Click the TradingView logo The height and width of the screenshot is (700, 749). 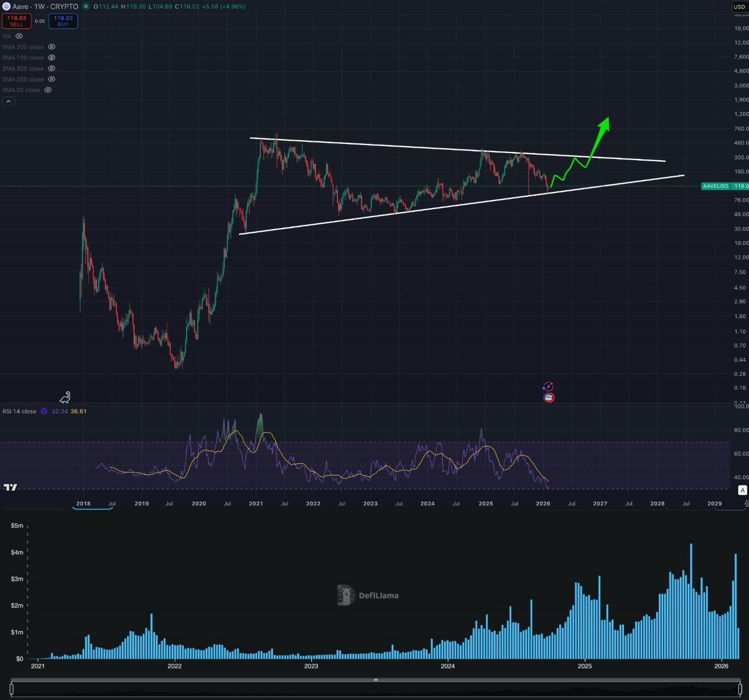pyautogui.click(x=10, y=487)
